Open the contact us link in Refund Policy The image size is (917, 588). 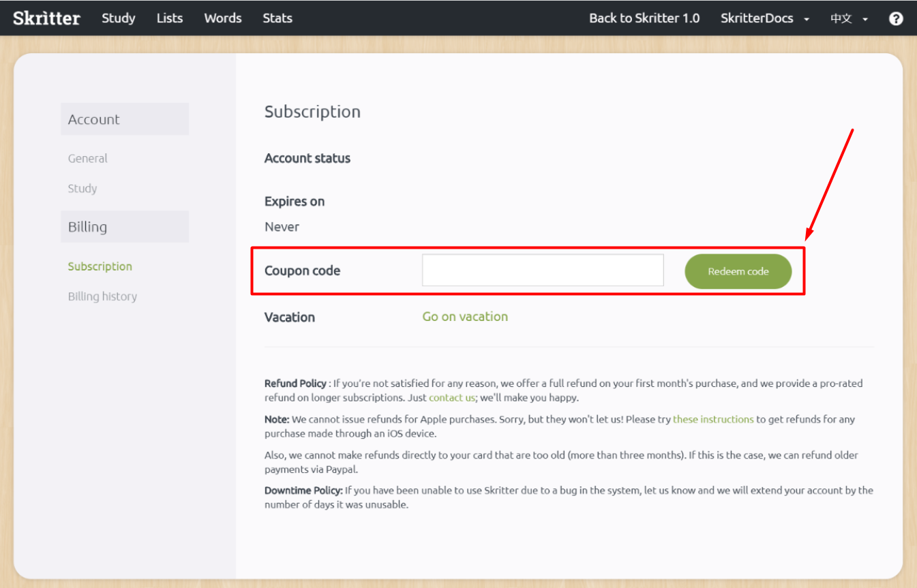coord(449,398)
